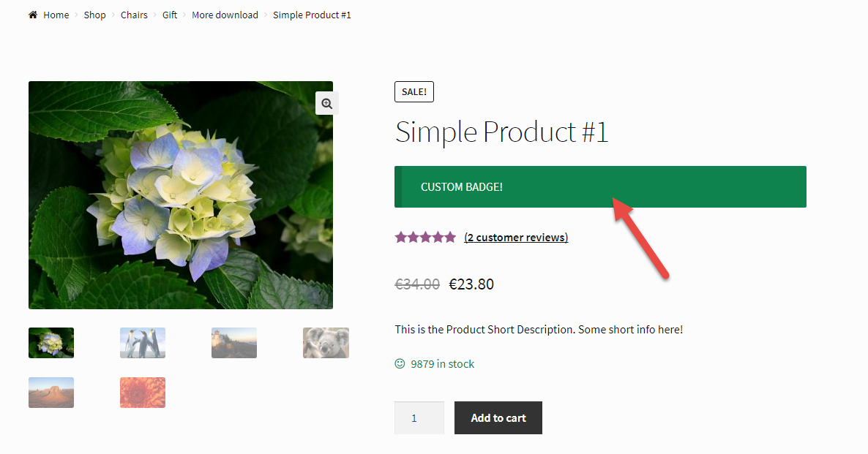Click the product quantity input field
The height and width of the screenshot is (454, 868).
[x=419, y=418]
